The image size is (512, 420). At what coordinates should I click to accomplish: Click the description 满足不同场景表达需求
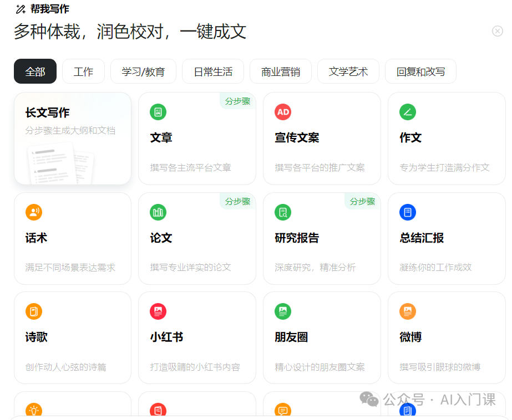[x=70, y=268]
